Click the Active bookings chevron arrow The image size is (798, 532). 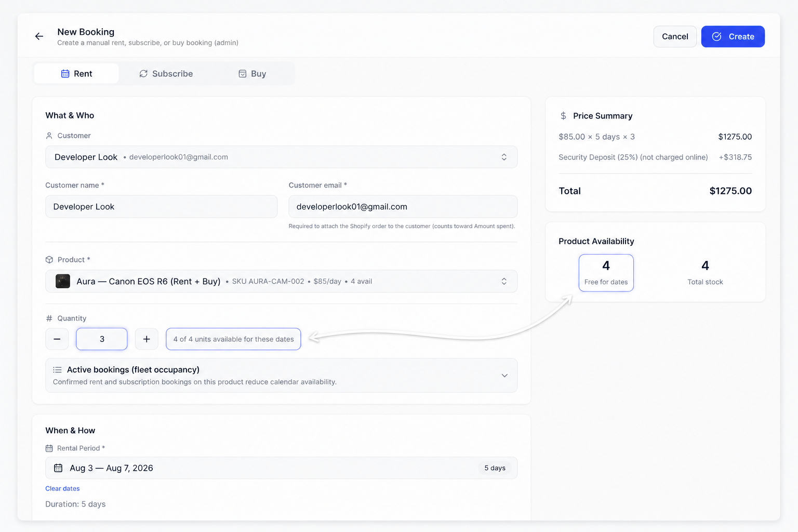504,375
